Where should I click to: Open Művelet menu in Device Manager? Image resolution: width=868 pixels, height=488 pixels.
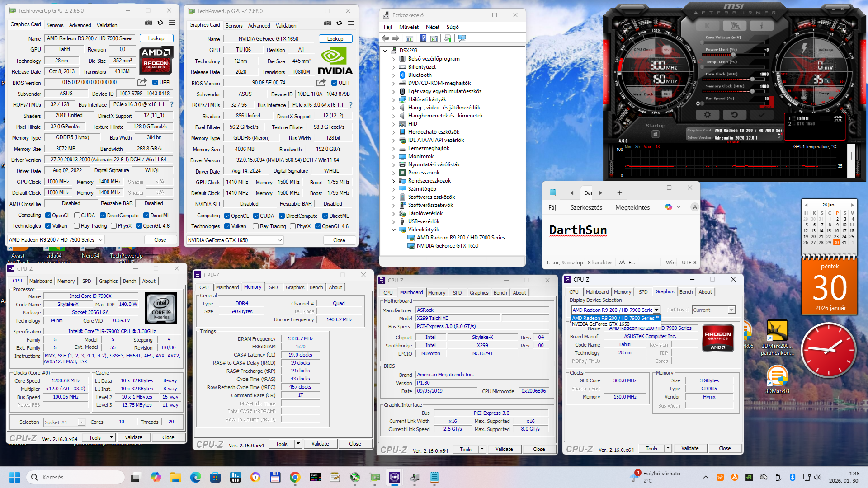(x=409, y=27)
